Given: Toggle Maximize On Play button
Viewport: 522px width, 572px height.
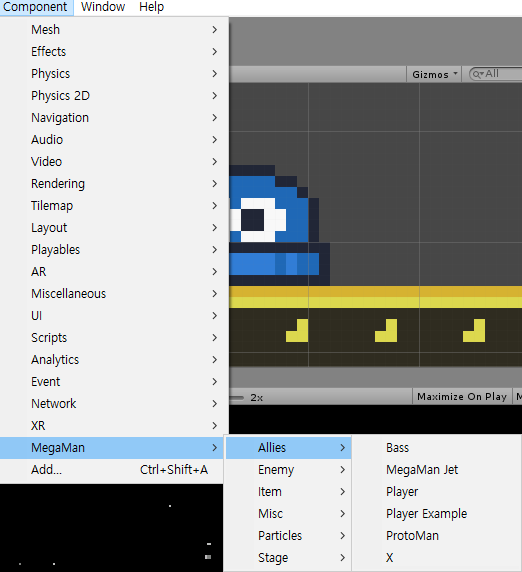Looking at the screenshot, I should coord(462,397).
